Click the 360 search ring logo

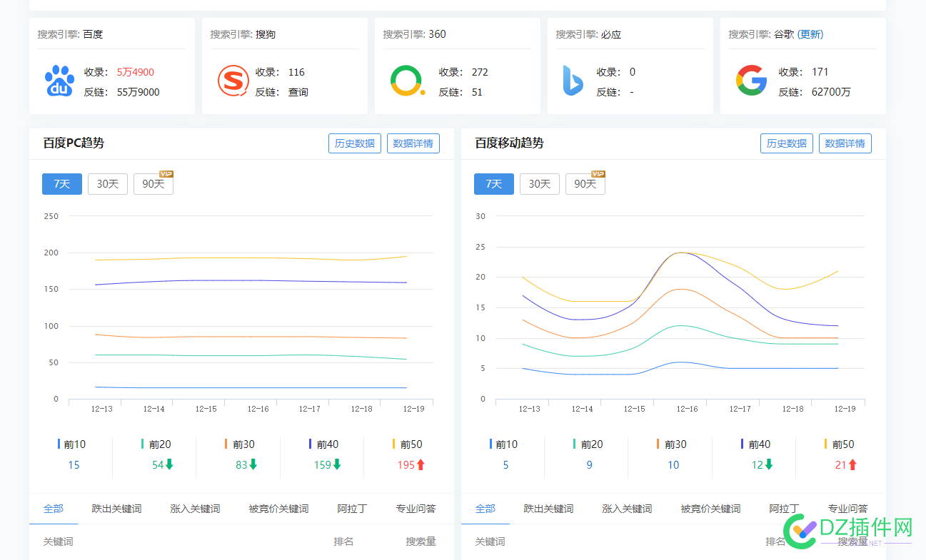point(407,81)
